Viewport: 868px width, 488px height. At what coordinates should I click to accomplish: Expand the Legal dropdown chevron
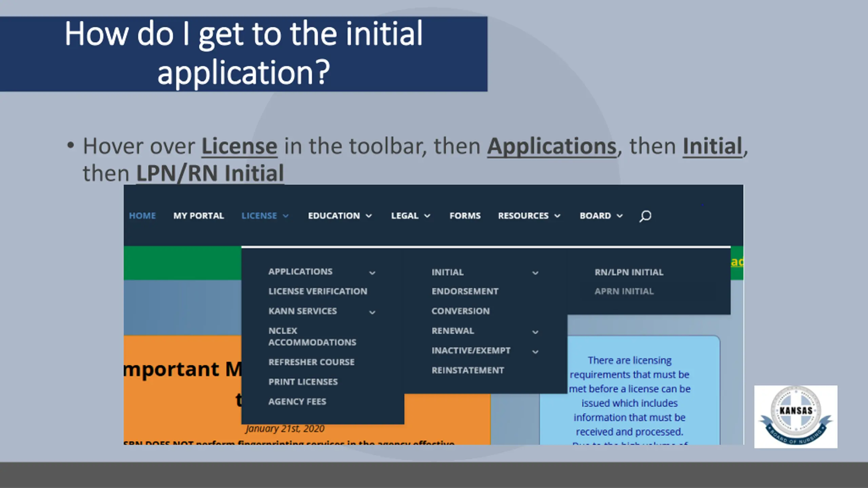(x=427, y=216)
